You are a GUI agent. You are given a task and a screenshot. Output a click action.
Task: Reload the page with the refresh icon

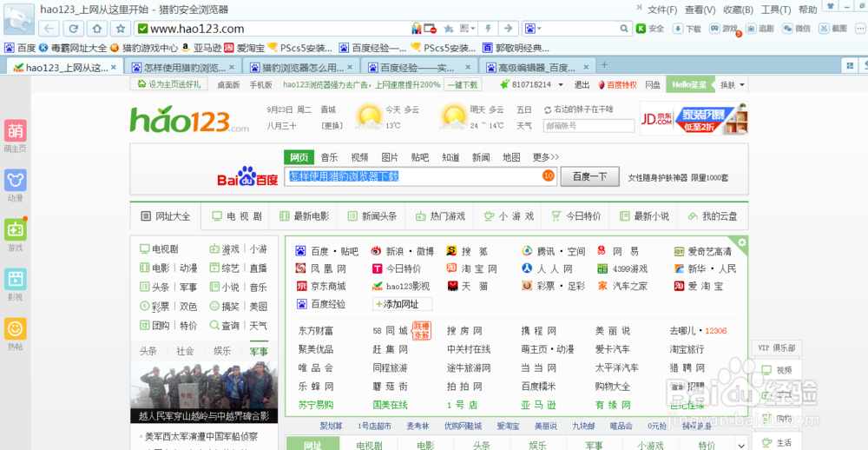[x=73, y=29]
